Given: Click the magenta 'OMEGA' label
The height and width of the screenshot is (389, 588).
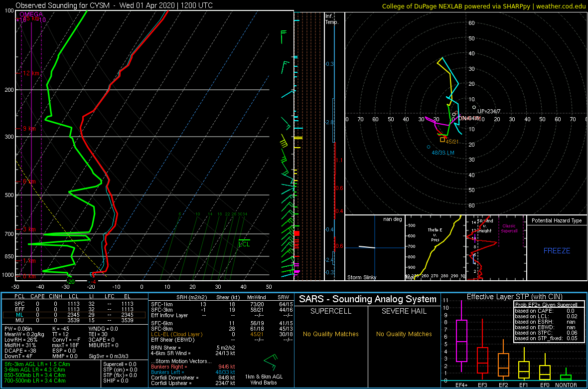Looking at the screenshot, I should click(x=31, y=14).
